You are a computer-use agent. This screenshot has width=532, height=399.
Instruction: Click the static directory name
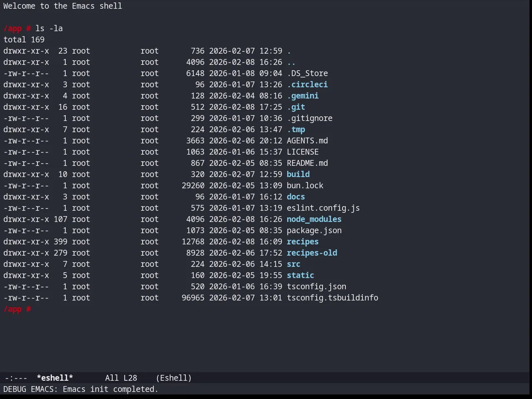coord(300,275)
